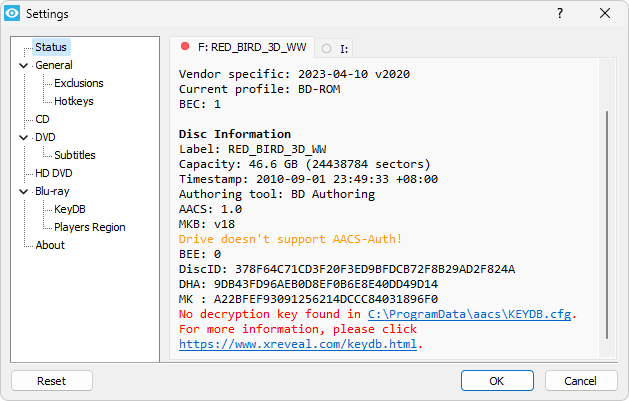This screenshot has width=629, height=401.
Task: Click the question mark help button
Action: pyautogui.click(x=560, y=13)
